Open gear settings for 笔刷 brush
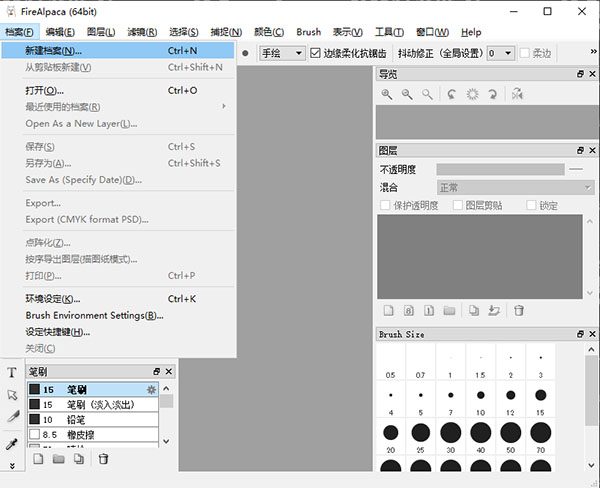This screenshot has height=488, width=600. point(151,389)
